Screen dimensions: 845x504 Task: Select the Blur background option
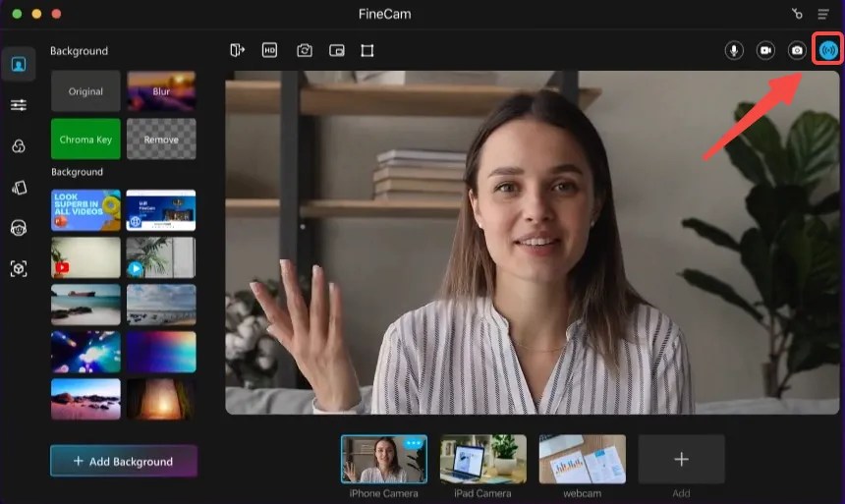161,91
